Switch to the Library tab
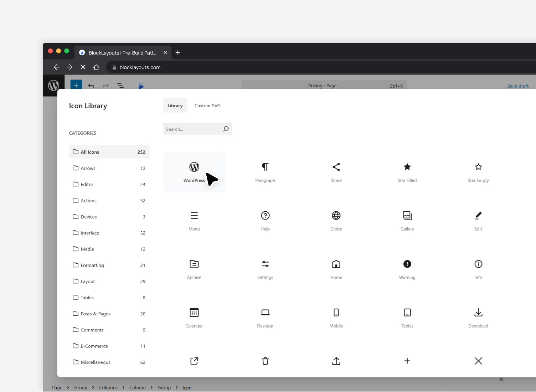This screenshot has width=536, height=392. click(175, 105)
